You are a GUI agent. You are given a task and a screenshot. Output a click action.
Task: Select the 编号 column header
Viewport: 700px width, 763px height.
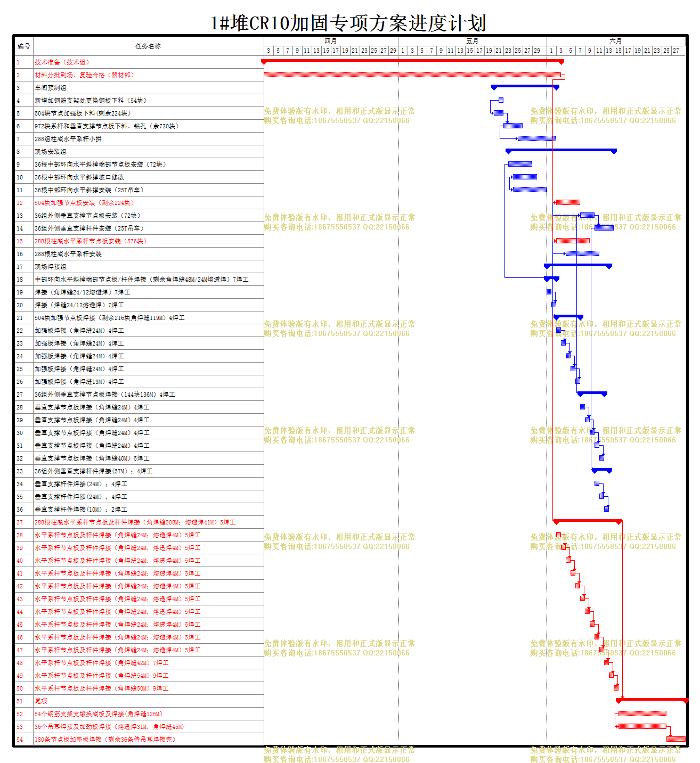(24, 46)
